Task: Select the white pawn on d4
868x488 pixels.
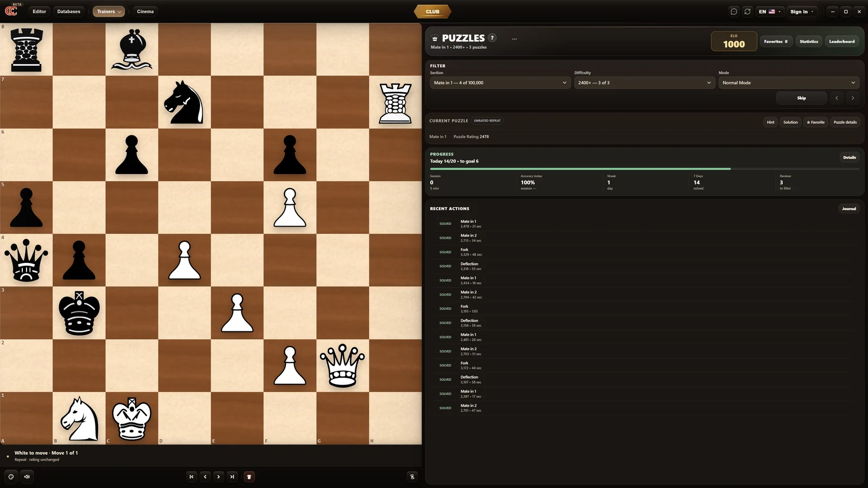Action: pos(184,260)
